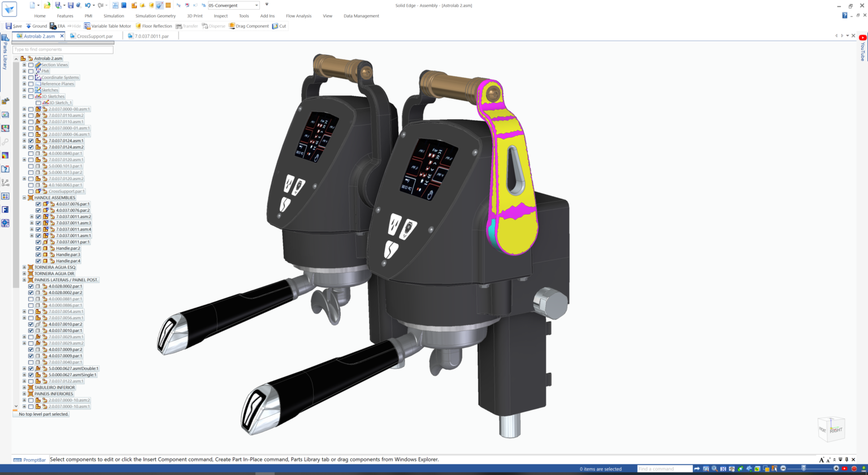Activate the Variable Table Motor tool

107,25
